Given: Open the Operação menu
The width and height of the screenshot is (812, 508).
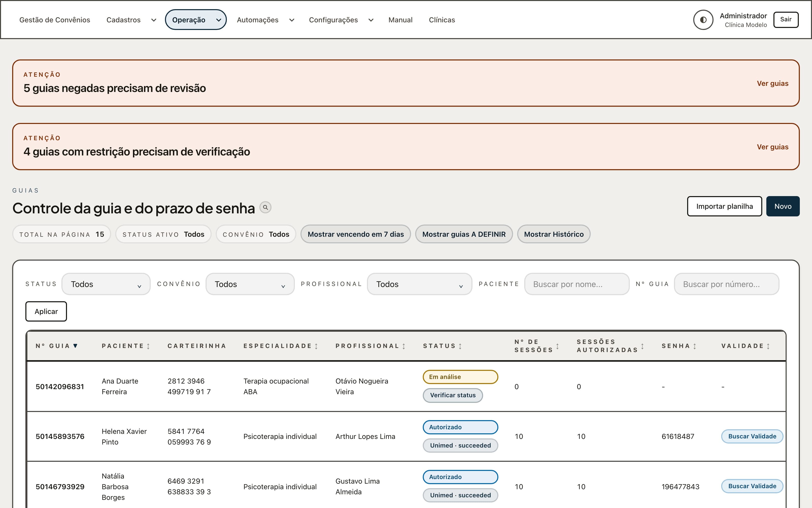Looking at the screenshot, I should pyautogui.click(x=196, y=20).
